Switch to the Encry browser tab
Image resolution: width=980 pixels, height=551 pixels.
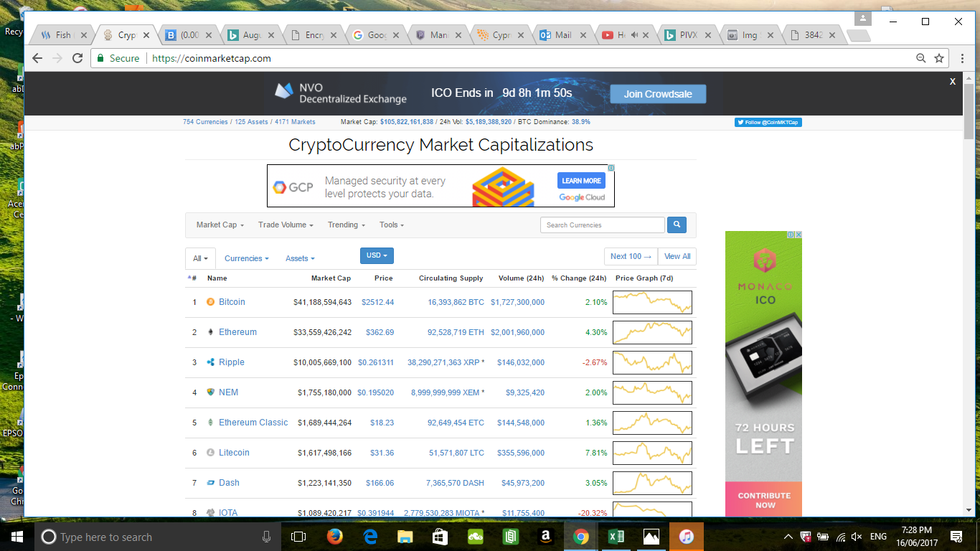click(314, 34)
